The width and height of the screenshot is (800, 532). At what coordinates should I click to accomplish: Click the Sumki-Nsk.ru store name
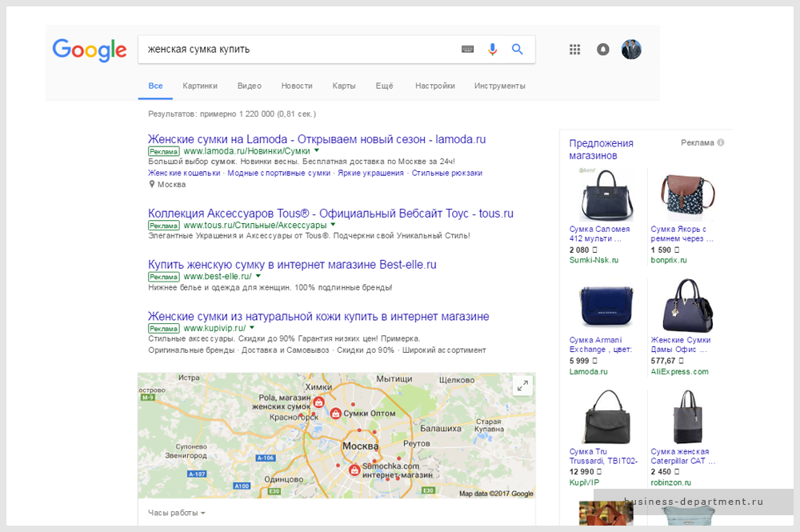click(x=594, y=260)
